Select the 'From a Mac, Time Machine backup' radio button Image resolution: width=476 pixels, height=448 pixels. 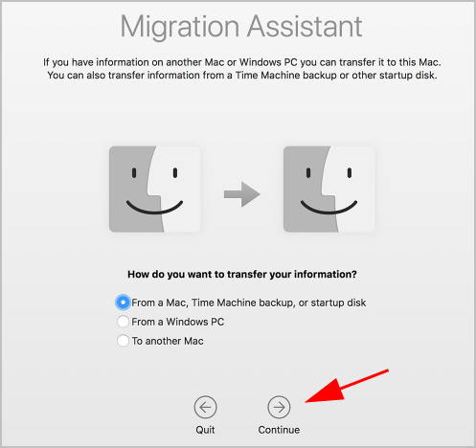[x=123, y=302]
